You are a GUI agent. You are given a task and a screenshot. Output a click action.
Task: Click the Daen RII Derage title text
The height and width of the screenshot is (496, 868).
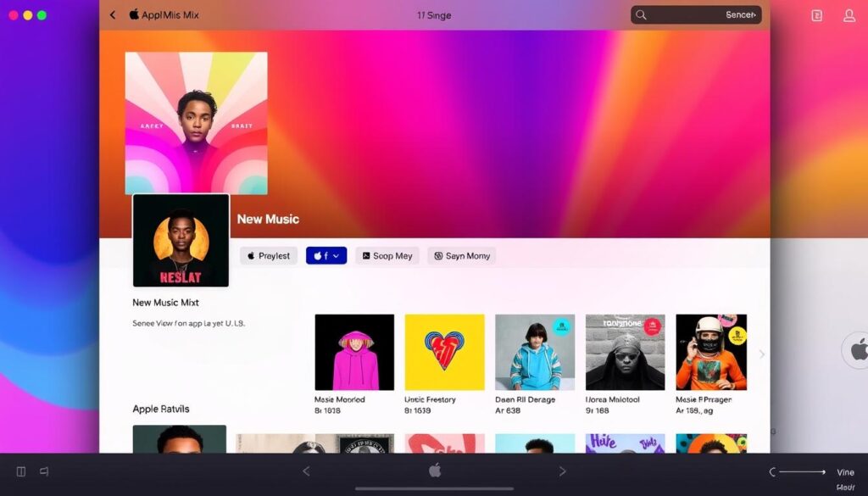(526, 399)
